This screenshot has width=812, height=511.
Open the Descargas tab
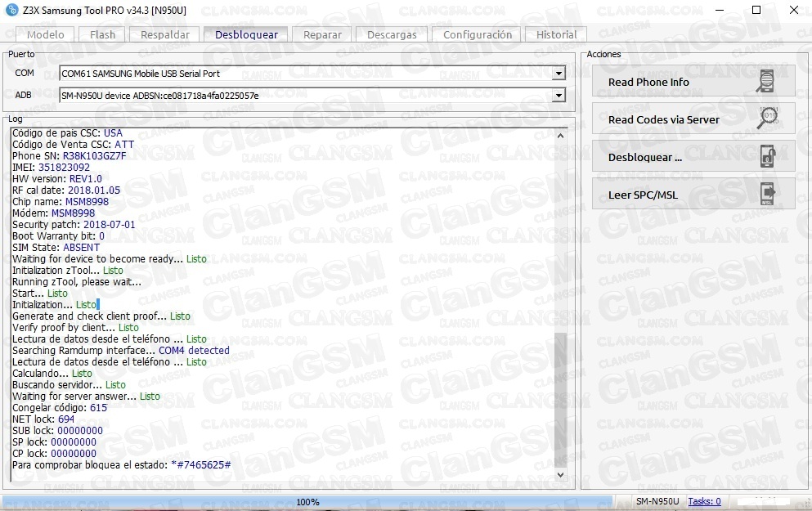point(392,34)
